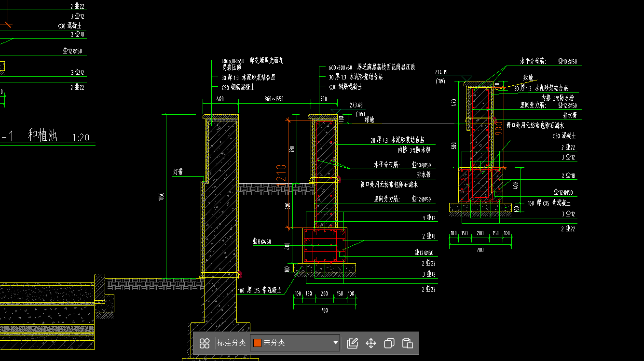Open the 标注分类 dropdown showing 未分类
Screen dimensions: 644x361
[295, 343]
